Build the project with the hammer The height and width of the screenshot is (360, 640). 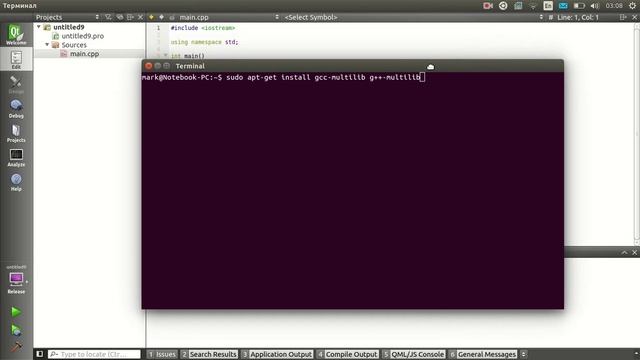[16, 347]
